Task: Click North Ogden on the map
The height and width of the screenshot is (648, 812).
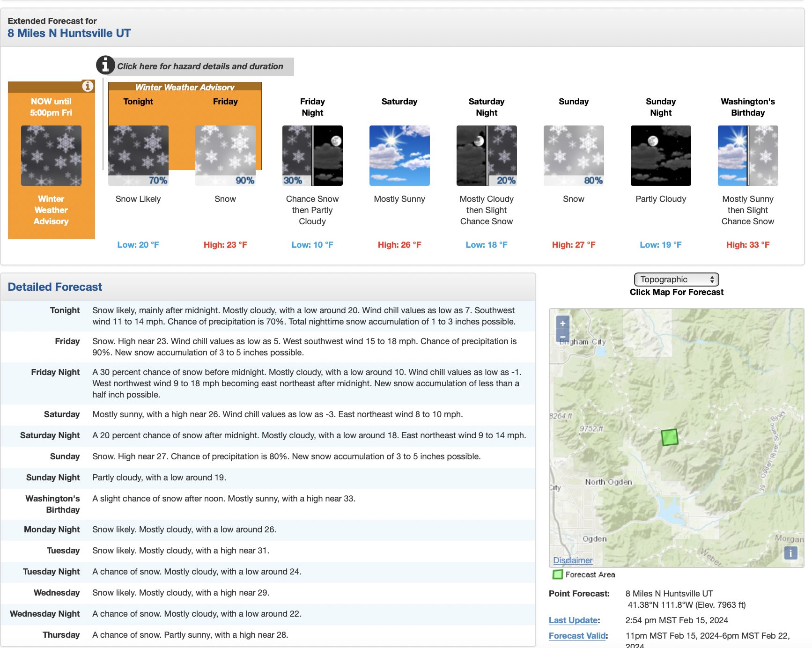Action: pos(608,482)
